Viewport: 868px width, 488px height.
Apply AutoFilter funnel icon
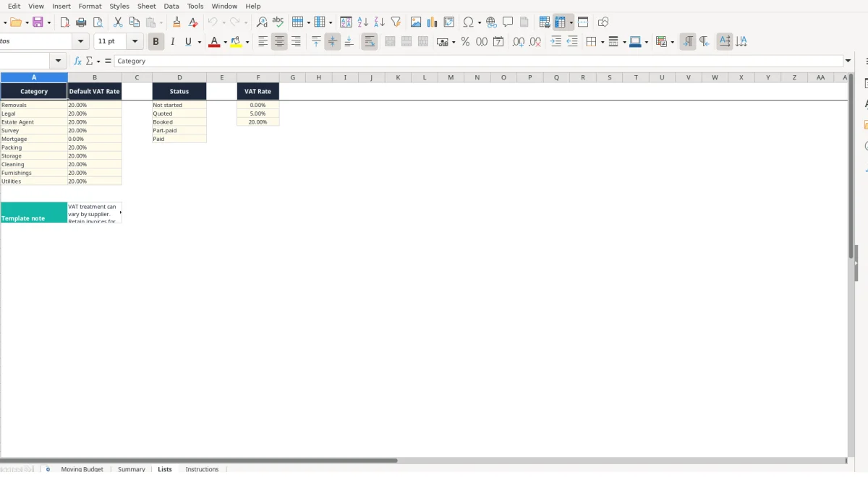pos(396,22)
